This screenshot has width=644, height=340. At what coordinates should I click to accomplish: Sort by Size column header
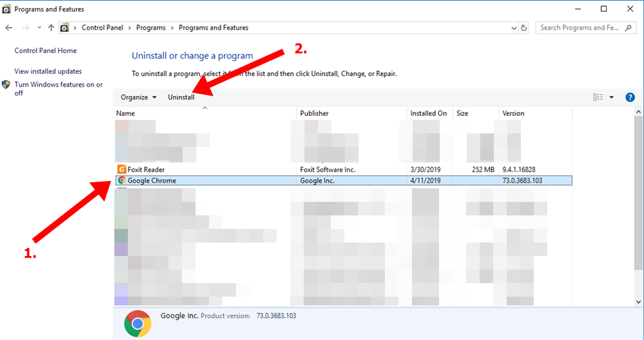(476, 113)
